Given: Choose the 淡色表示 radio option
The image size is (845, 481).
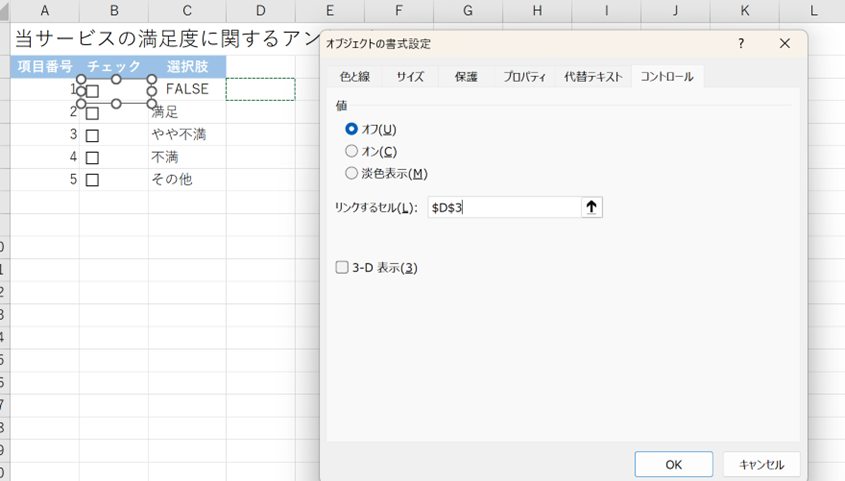Looking at the screenshot, I should 351,173.
